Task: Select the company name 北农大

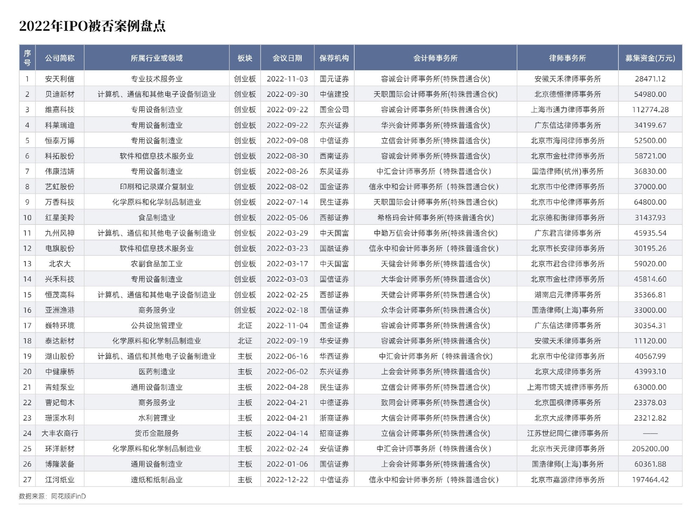Action: [x=60, y=263]
